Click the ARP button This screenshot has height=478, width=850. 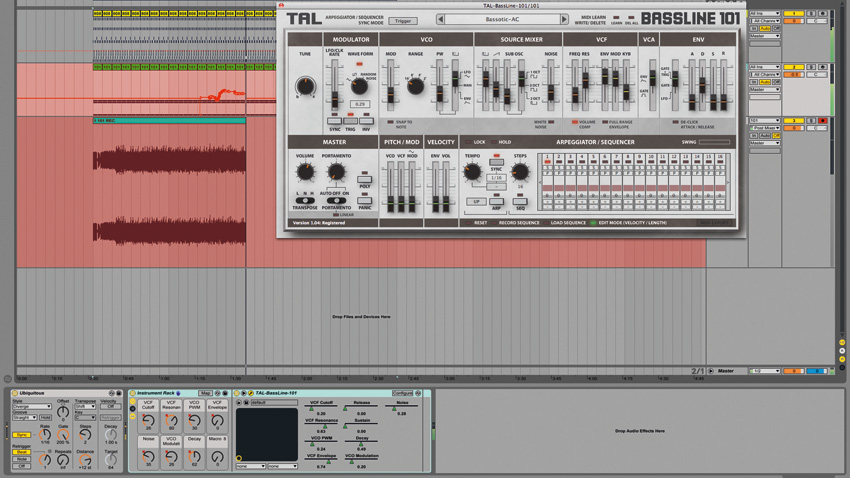coord(496,201)
